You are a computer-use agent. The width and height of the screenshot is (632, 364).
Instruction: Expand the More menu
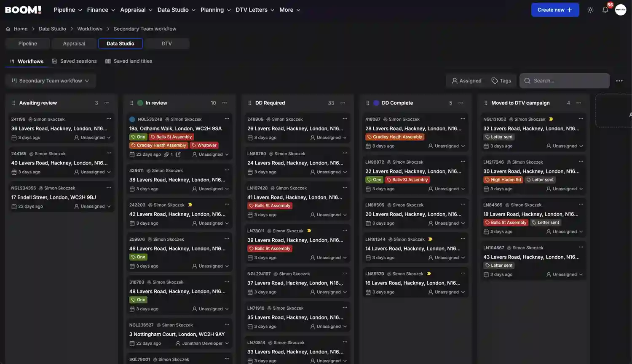pyautogui.click(x=290, y=10)
